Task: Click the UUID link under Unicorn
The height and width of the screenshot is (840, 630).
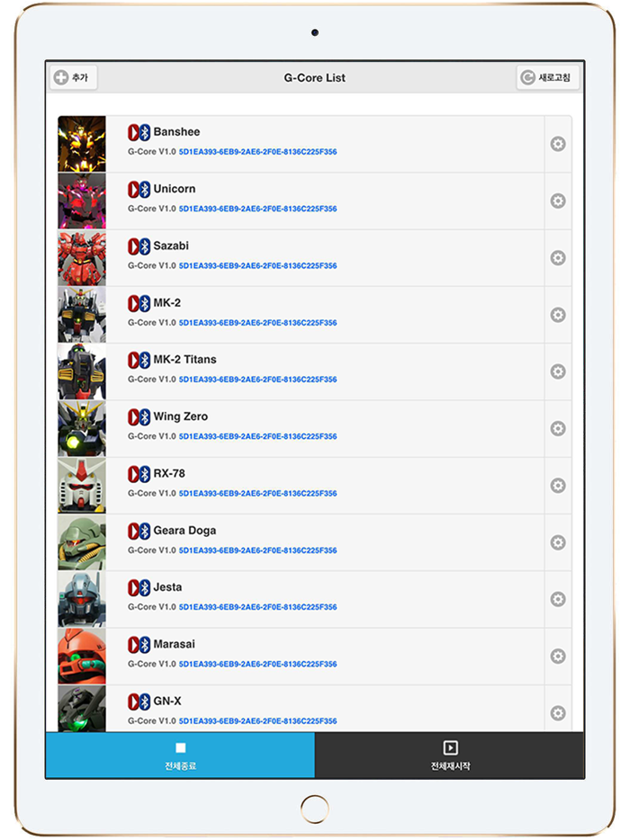Action: (258, 209)
